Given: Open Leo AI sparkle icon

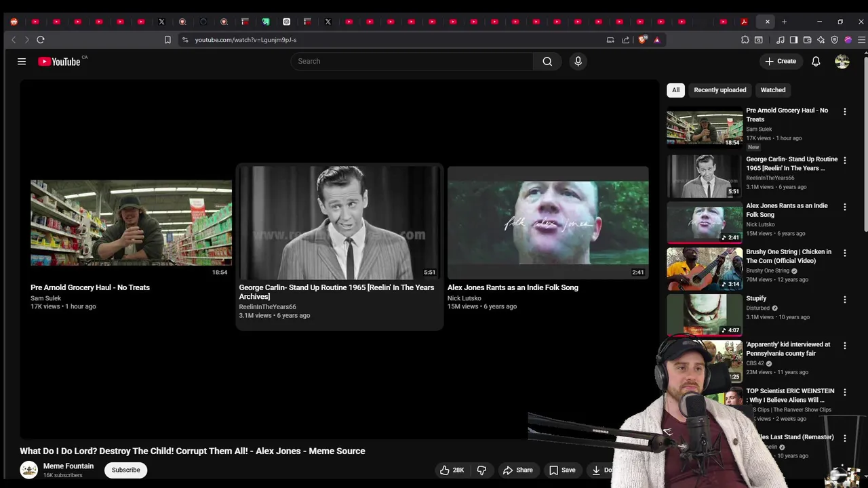Looking at the screenshot, I should tap(821, 40).
